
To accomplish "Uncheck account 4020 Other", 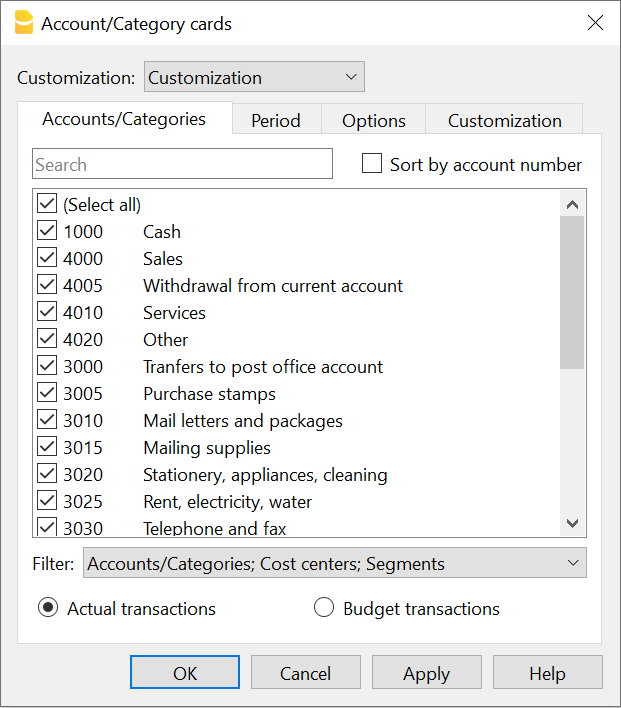I will point(47,339).
